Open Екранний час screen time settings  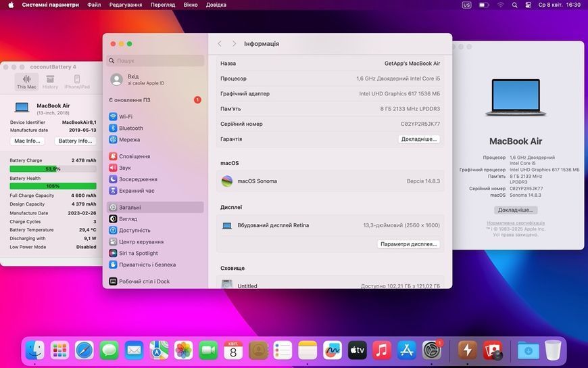coord(155,191)
